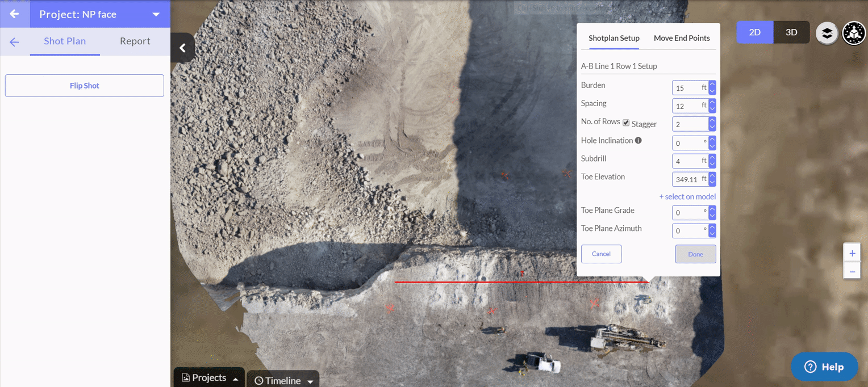Zoom in with the plus button

[852, 254]
